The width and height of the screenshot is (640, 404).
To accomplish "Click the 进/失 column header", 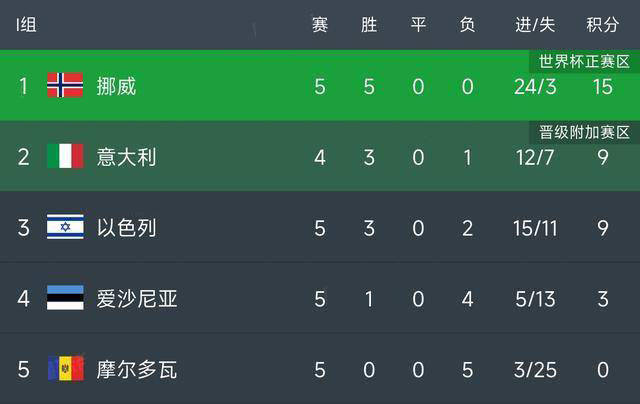I will coord(535,25).
